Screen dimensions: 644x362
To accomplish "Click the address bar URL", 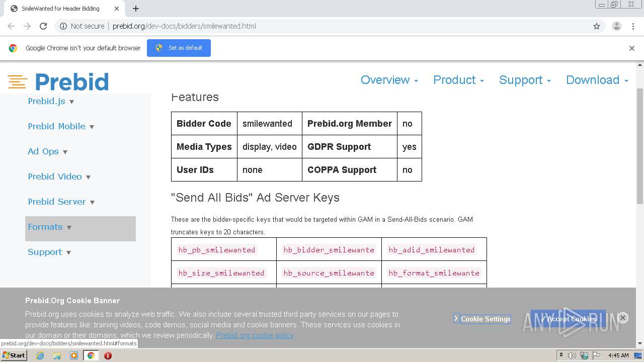I will [184, 26].
